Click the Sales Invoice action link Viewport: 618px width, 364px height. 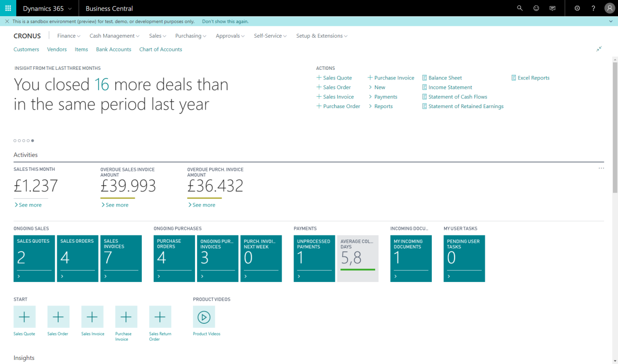[x=335, y=97]
